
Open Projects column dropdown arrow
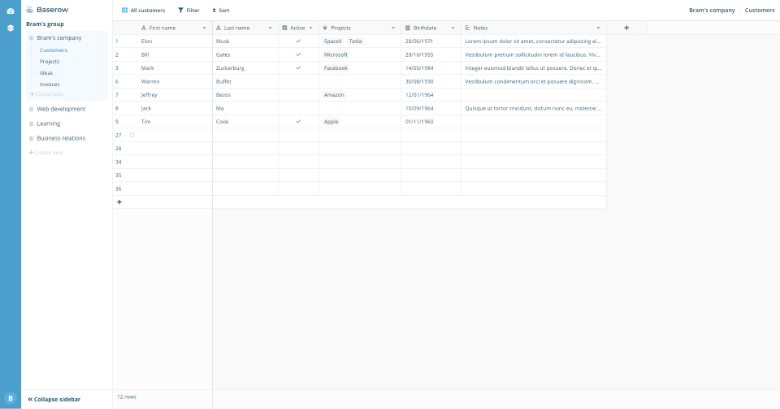(393, 28)
